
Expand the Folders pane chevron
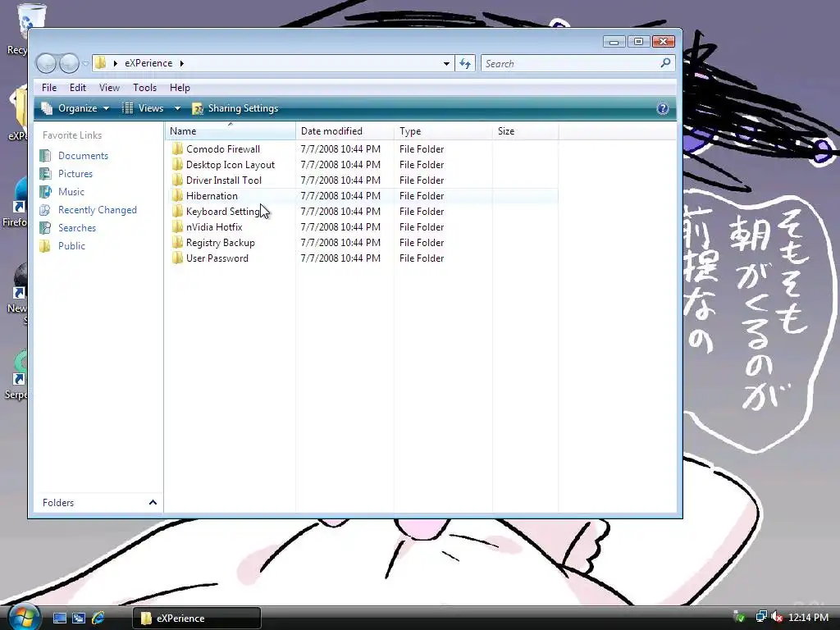click(153, 503)
